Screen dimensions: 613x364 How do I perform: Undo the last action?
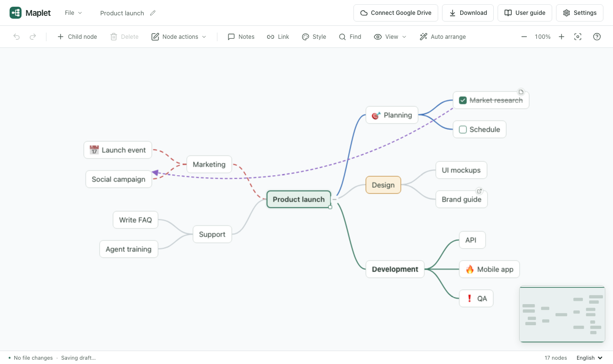pos(17,37)
